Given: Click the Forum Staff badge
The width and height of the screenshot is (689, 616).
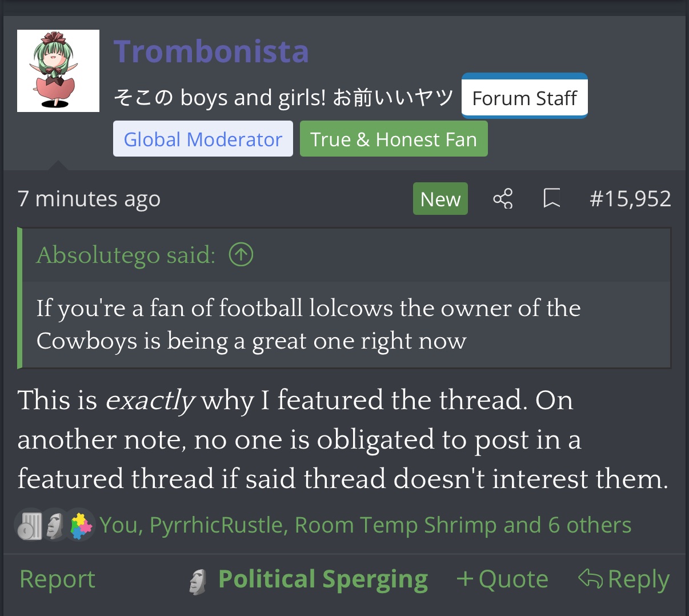Looking at the screenshot, I should pos(524,97).
